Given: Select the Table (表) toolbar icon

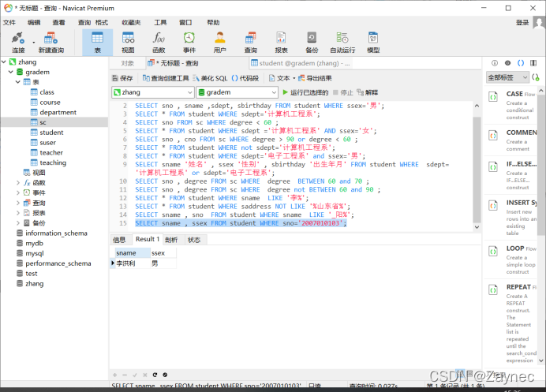Looking at the screenshot, I should [98, 42].
